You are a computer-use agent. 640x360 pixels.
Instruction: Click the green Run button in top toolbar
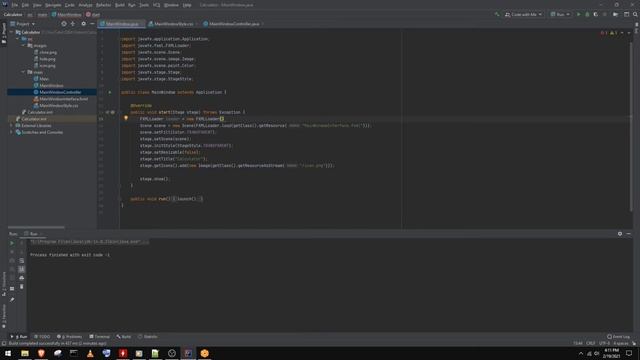tap(578, 14)
